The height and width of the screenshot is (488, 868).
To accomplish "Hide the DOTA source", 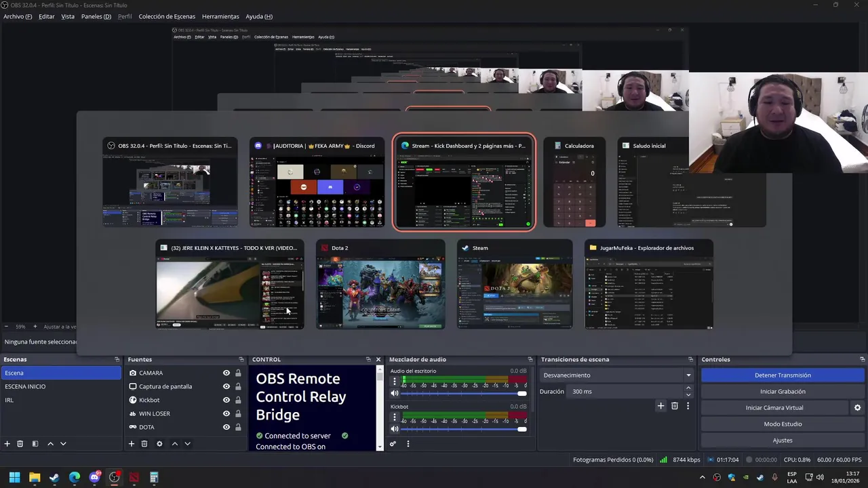I will tap(226, 427).
